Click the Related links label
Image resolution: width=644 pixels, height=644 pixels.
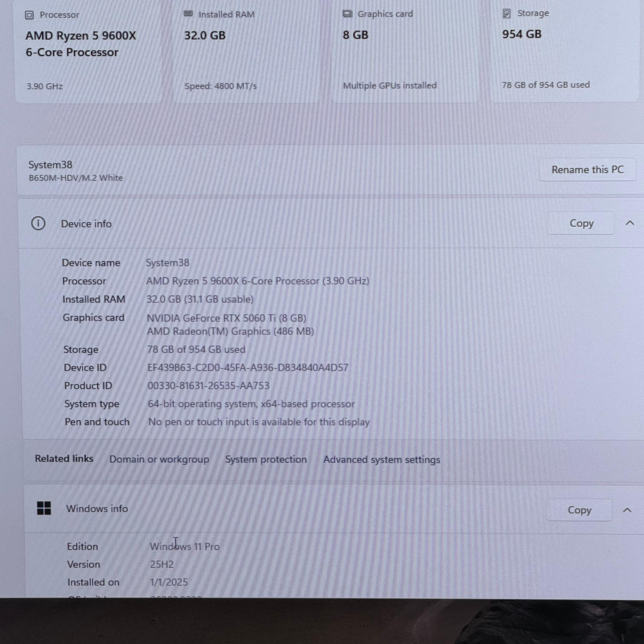tap(64, 459)
